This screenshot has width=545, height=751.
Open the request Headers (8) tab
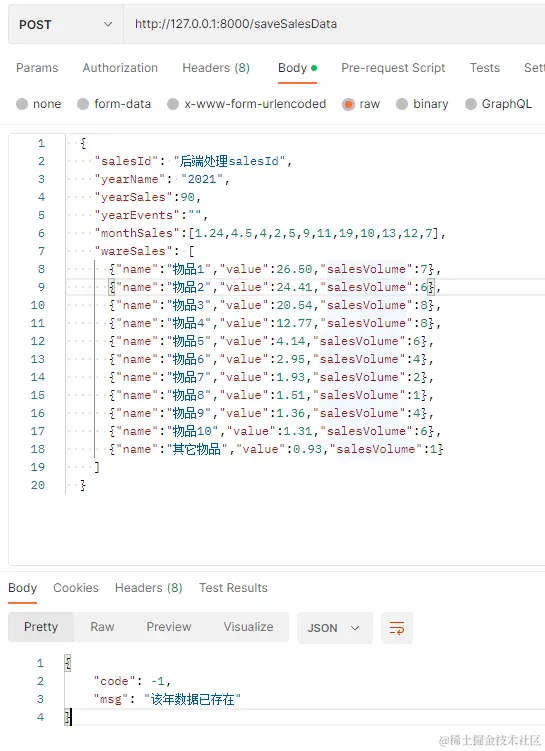point(216,68)
